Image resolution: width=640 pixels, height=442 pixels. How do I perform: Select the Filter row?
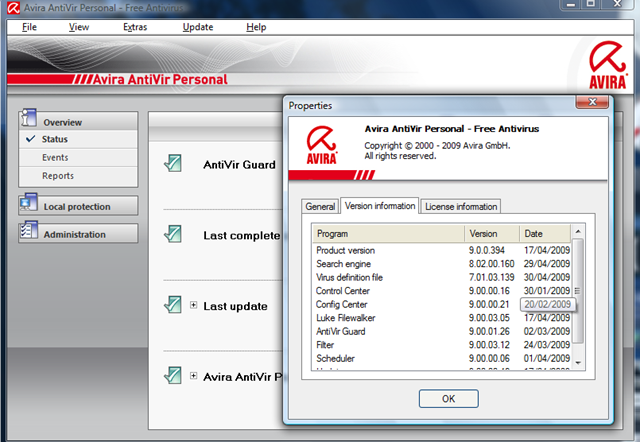tap(442, 344)
